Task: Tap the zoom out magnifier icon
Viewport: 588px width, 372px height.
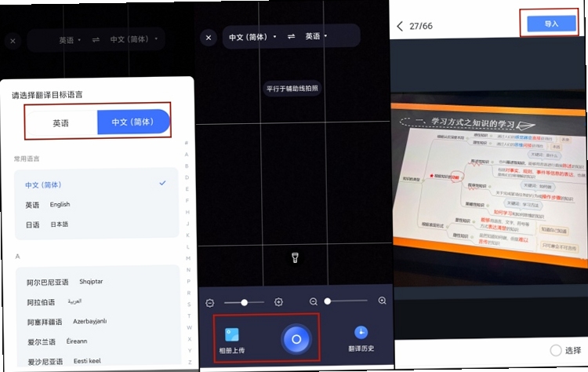Action: (313, 301)
